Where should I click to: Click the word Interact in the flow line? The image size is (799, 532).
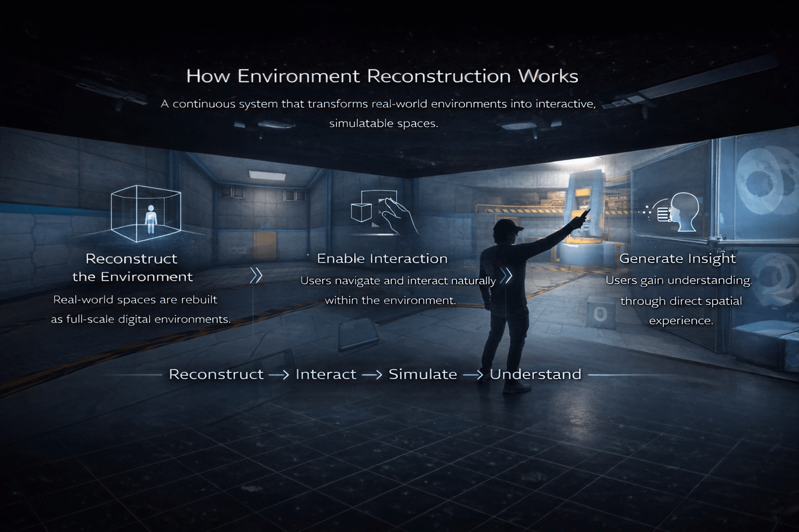[326, 374]
